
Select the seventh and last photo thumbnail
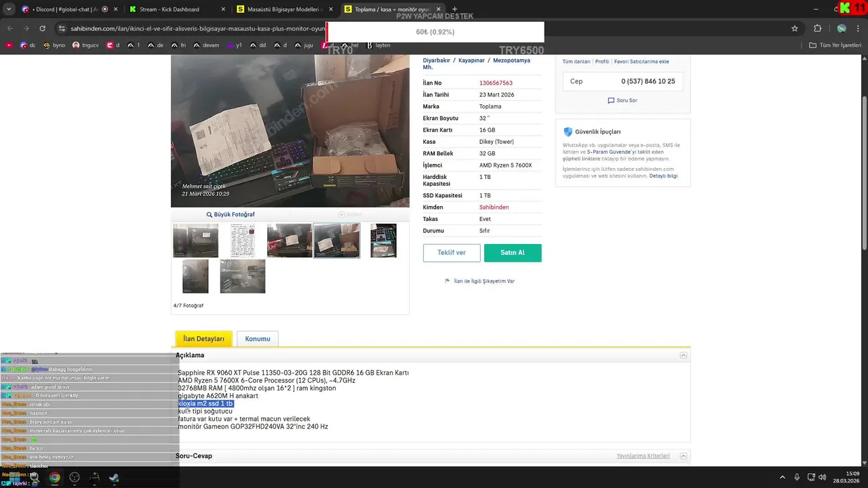point(243,276)
